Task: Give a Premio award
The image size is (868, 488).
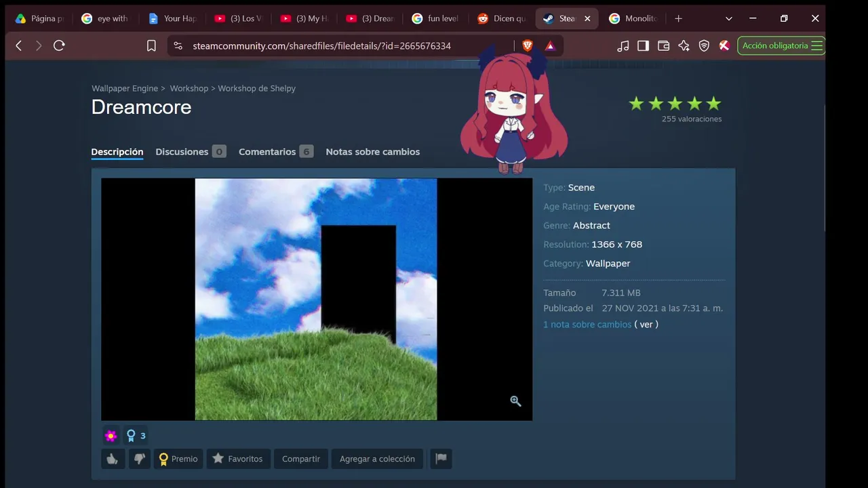Action: tap(178, 459)
